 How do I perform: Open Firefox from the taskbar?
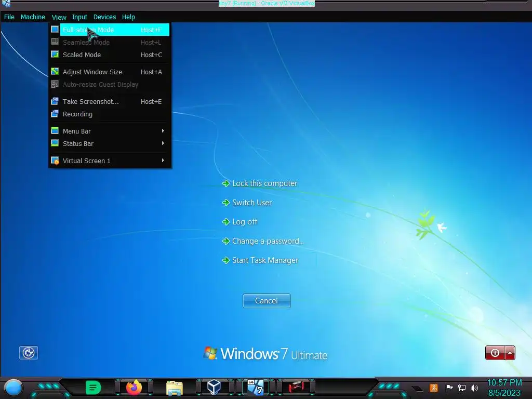click(x=134, y=388)
